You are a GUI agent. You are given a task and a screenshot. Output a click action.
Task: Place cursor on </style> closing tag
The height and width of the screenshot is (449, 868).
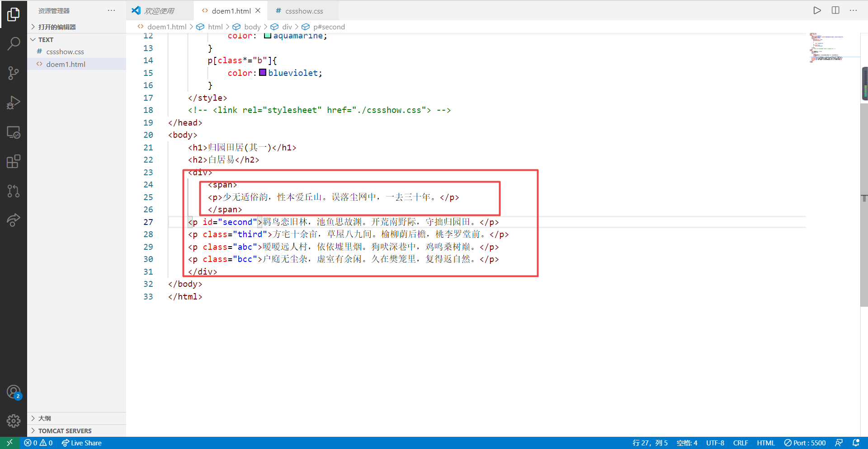pyautogui.click(x=208, y=98)
